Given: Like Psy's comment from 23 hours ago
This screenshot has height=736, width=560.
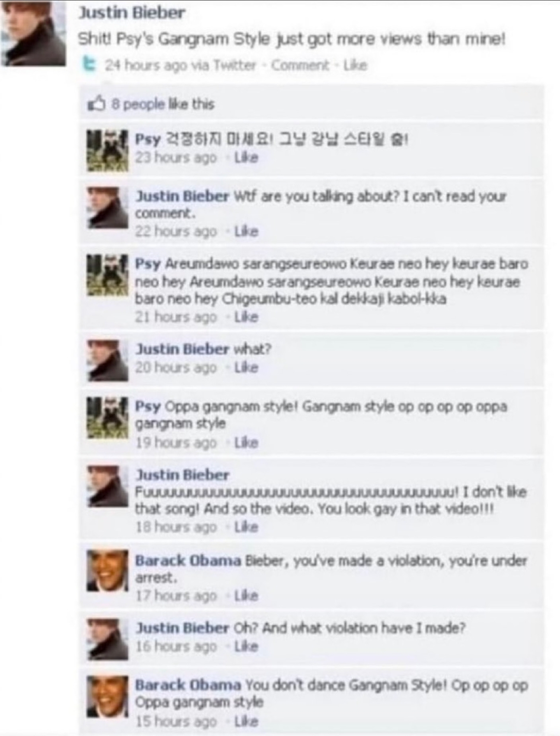Looking at the screenshot, I should click(246, 158).
